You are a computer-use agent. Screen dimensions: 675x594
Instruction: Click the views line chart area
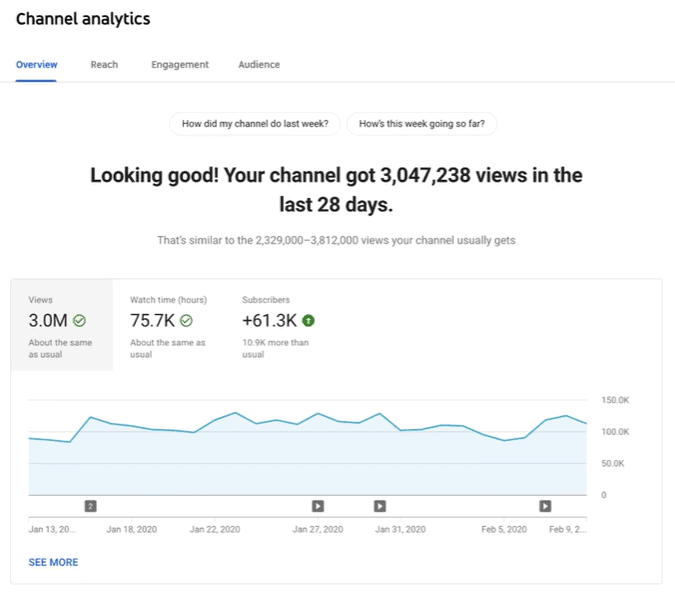click(x=307, y=448)
